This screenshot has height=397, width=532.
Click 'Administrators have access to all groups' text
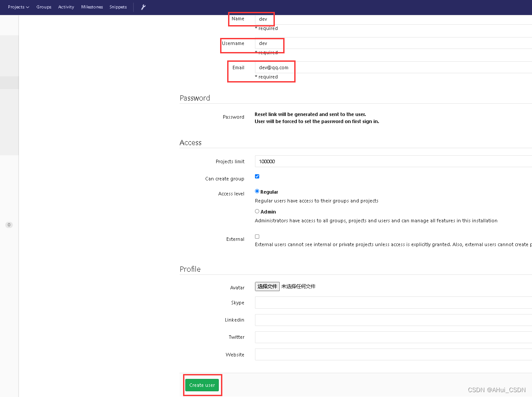[376, 221]
